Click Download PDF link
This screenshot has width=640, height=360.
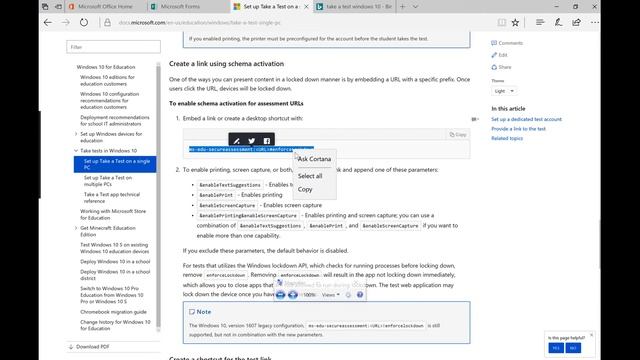(89, 347)
